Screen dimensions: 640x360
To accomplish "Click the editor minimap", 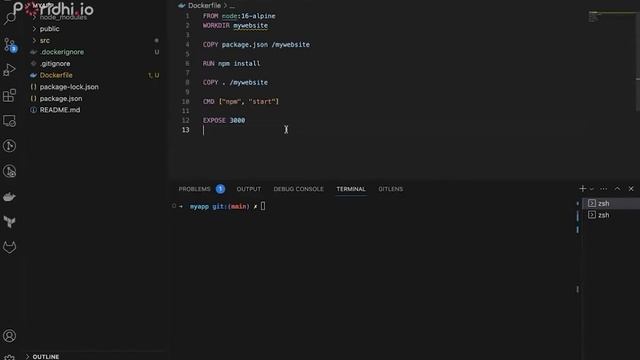I will click(610, 17).
